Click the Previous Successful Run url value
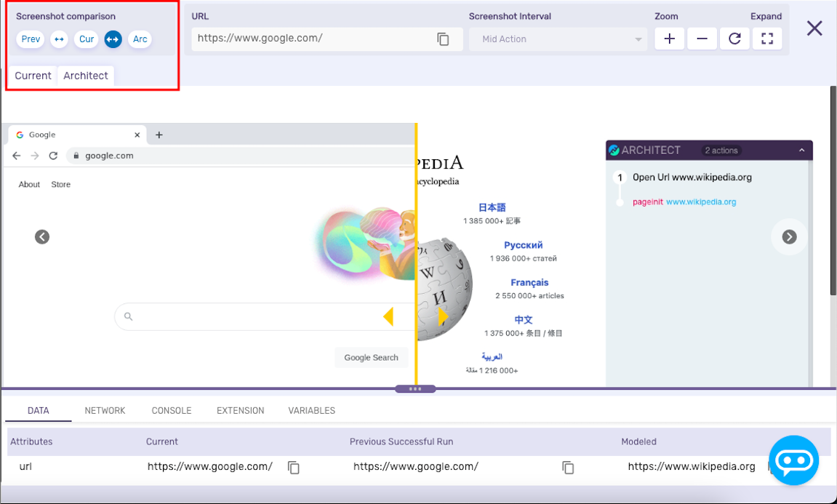This screenshot has height=504, width=837. click(x=416, y=466)
